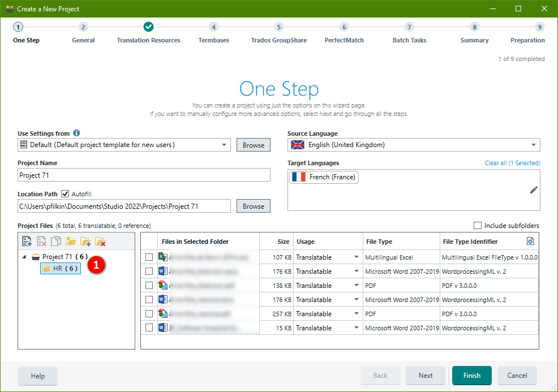Click the 'PDF v 3.0.0.0' cell in 257 KB row
Screen dimensions: 558x392
pos(489,314)
